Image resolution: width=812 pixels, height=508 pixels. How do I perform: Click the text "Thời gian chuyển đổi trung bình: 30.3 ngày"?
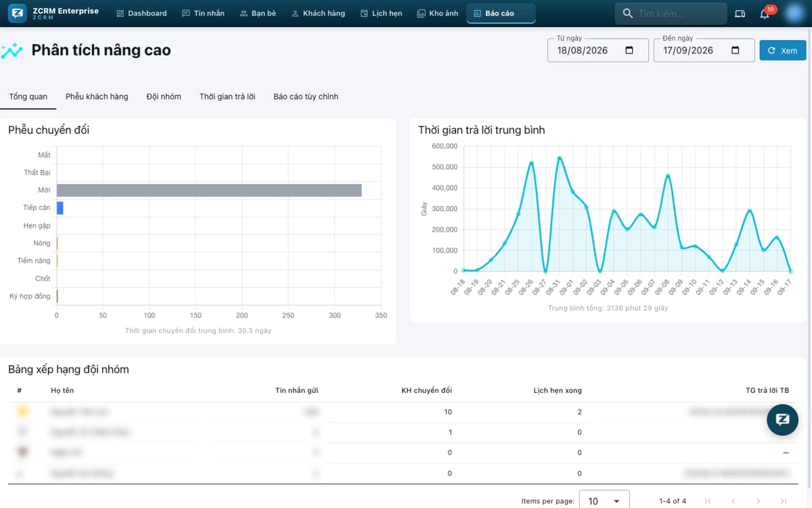pyautogui.click(x=198, y=331)
